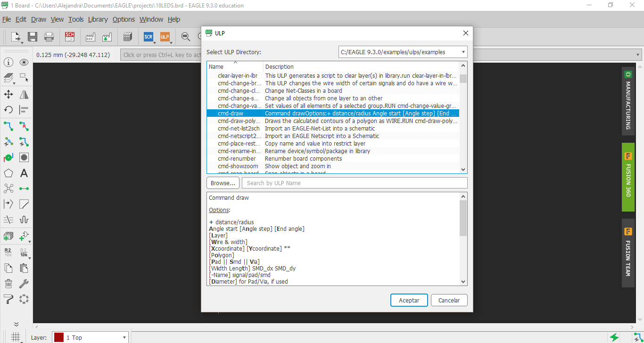Switch to schematic using the SCH/BRD icon
Image resolution: width=644 pixels, height=343 pixels.
pos(69,37)
